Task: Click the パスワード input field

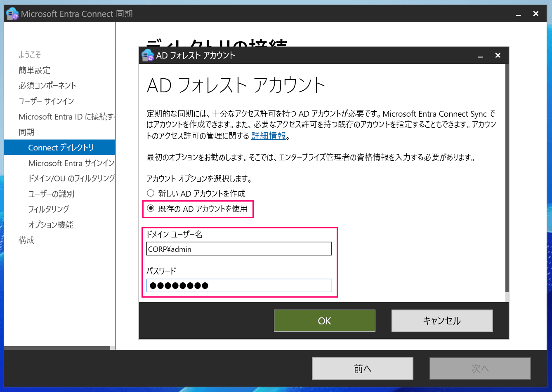Action: point(239,285)
